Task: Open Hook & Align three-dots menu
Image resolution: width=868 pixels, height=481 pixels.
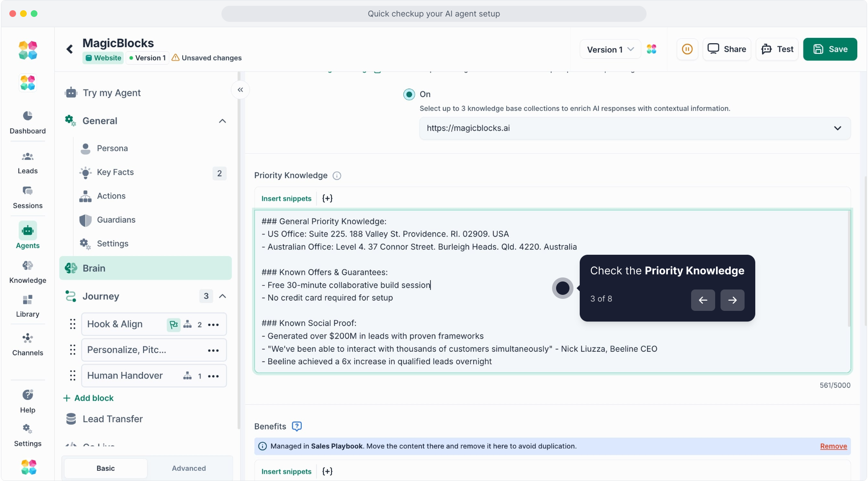Action: [213, 325]
